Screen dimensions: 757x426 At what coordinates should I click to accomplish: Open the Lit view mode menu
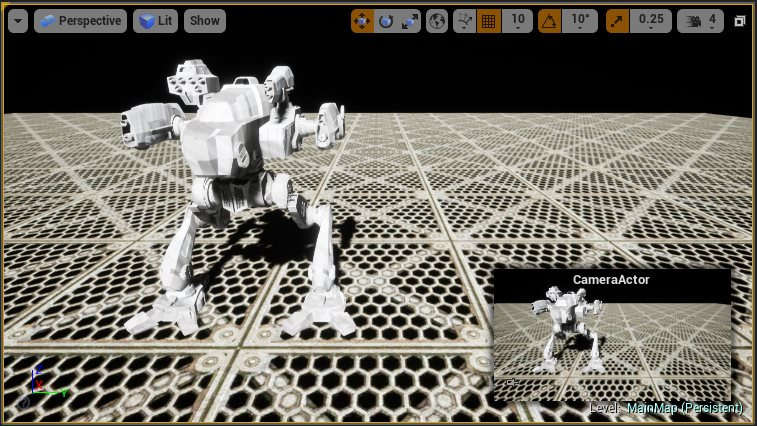point(155,21)
